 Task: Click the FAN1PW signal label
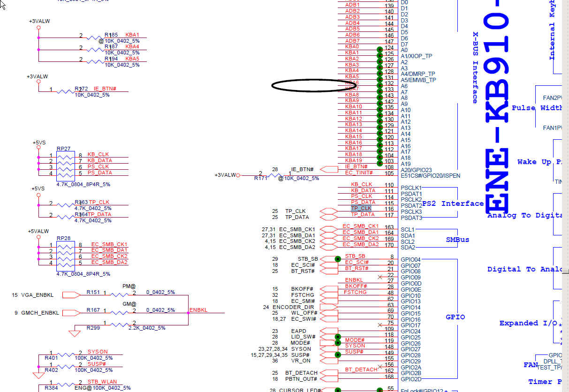tap(553, 128)
